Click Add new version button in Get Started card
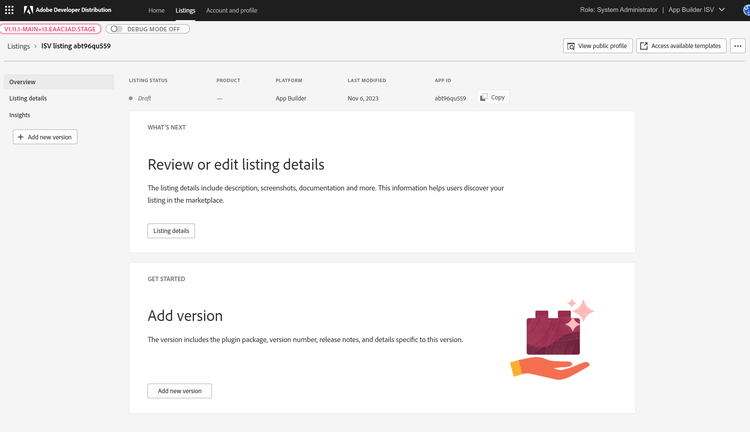The width and height of the screenshot is (750, 432). click(179, 391)
